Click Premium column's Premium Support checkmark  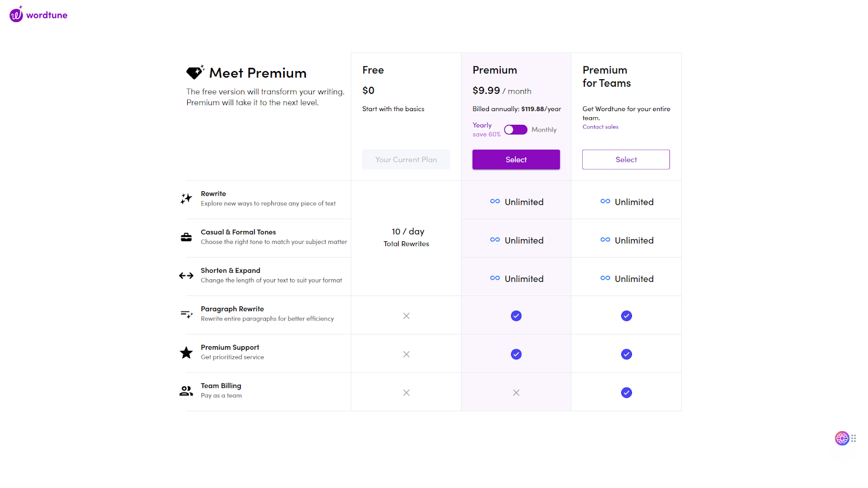(516, 354)
